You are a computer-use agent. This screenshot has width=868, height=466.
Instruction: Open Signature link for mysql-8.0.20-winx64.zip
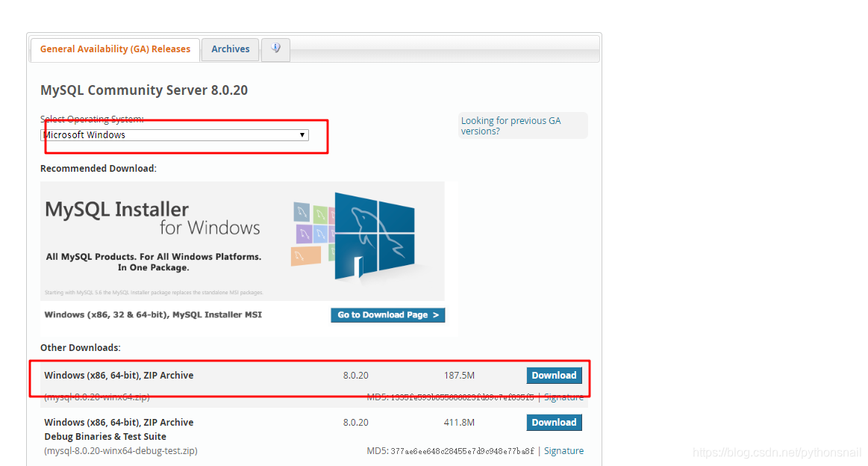563,397
